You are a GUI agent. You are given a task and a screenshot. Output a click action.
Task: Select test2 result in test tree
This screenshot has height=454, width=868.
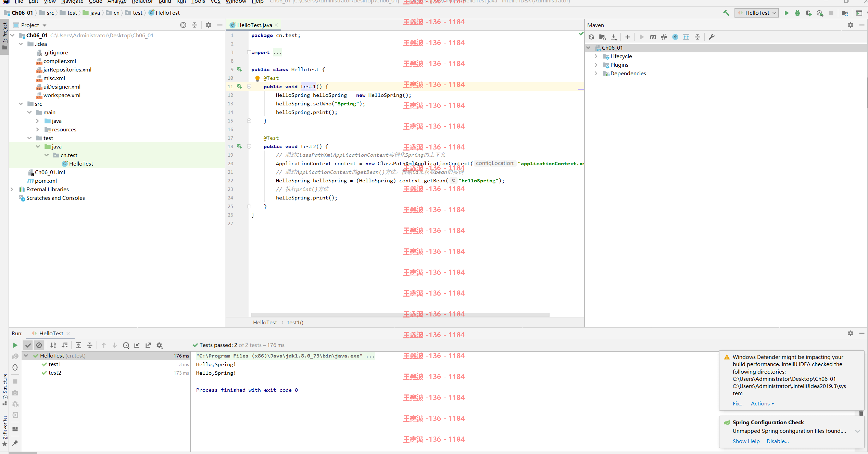pyautogui.click(x=55, y=373)
